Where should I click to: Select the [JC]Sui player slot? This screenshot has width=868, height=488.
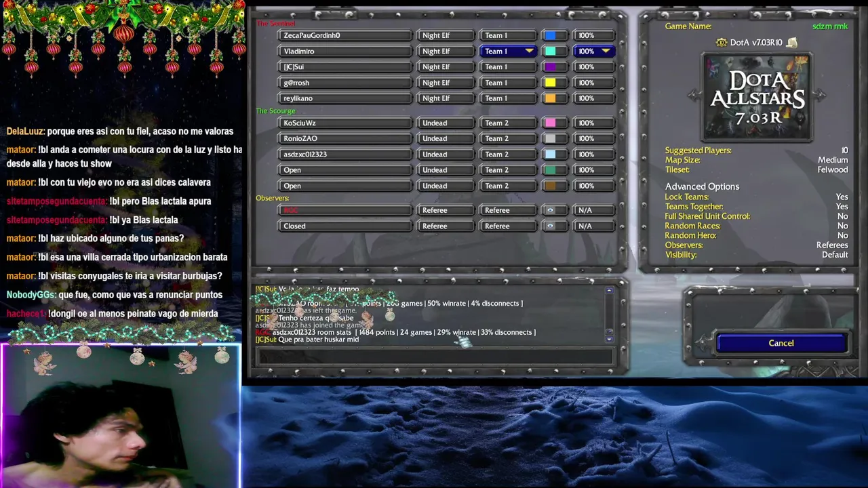click(x=345, y=66)
